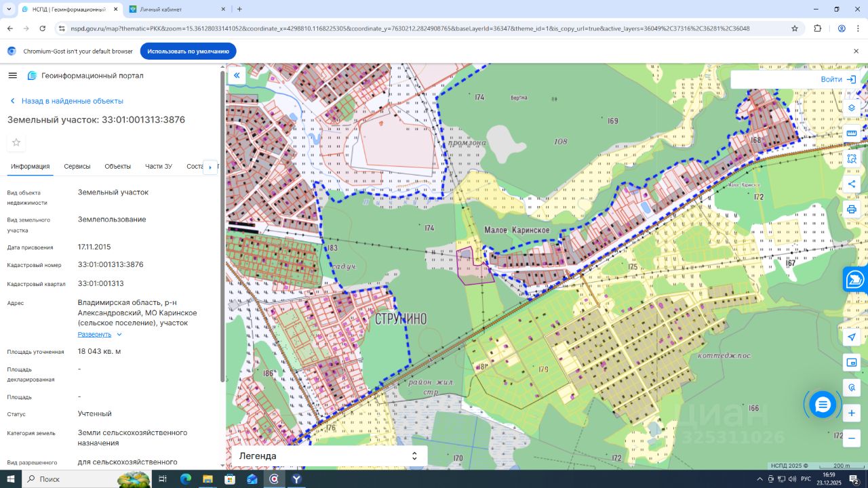Select the ruler measurement tool

click(852, 133)
